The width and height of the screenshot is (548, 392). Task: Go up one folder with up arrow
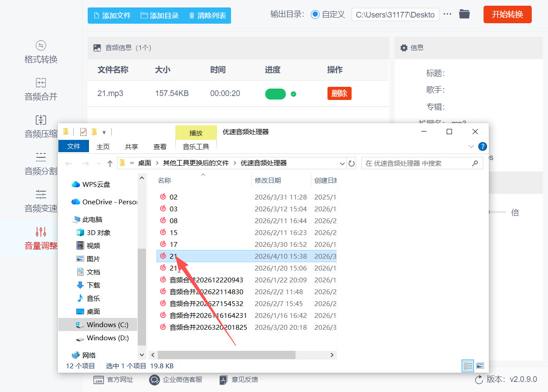pyautogui.click(x=110, y=163)
